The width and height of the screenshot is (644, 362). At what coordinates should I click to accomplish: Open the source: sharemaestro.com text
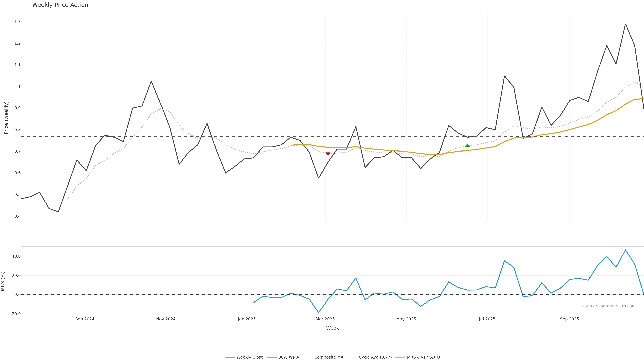tap(609, 306)
